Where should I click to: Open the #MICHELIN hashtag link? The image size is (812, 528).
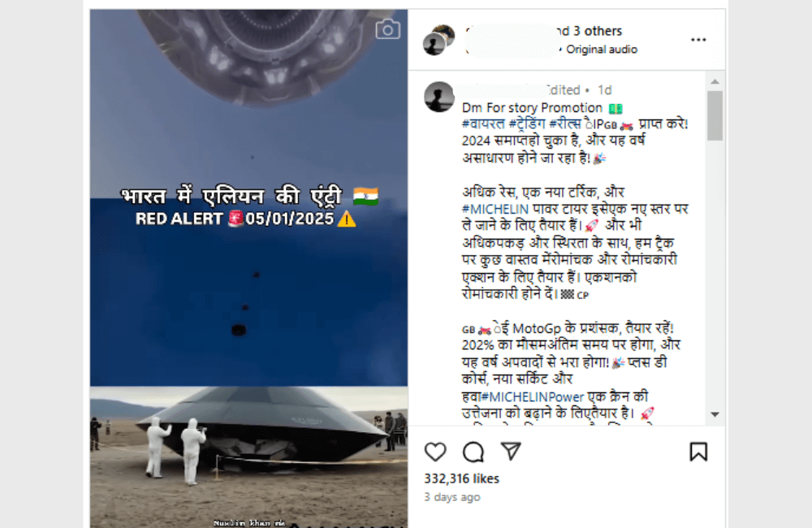pos(495,209)
